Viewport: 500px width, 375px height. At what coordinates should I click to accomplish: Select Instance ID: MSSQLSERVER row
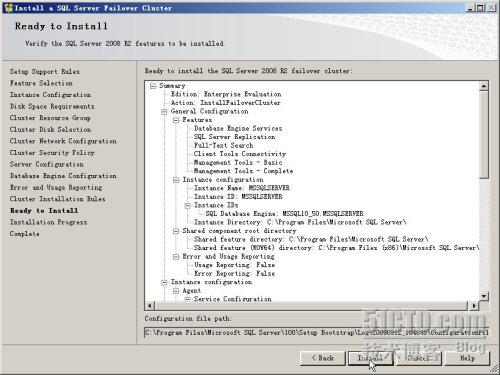(x=238, y=197)
